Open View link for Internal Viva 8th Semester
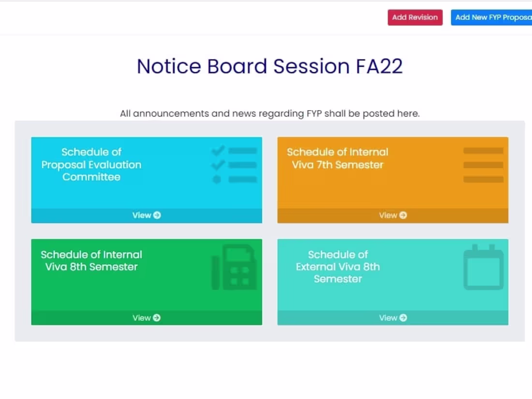Image resolution: width=532 pixels, height=399 pixels. [x=142, y=318]
